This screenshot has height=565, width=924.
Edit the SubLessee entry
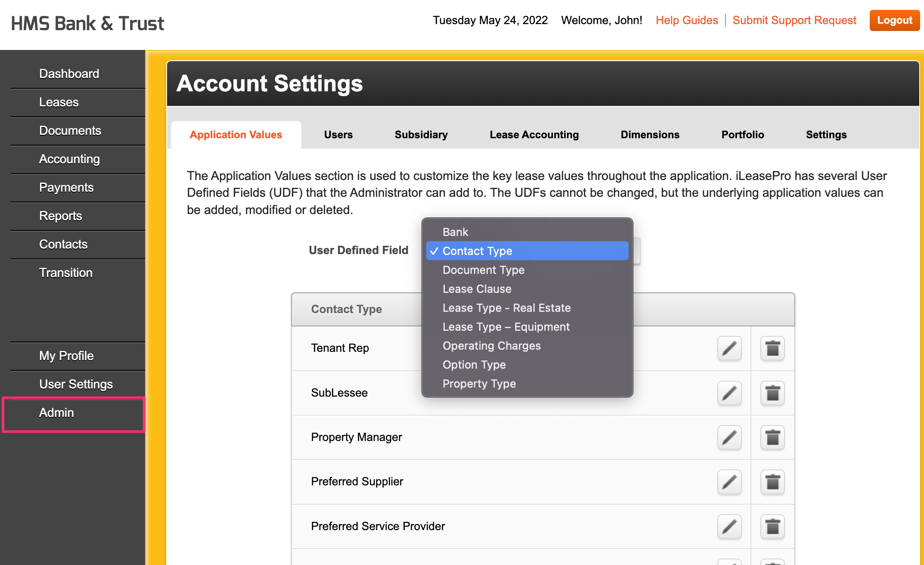(x=729, y=393)
